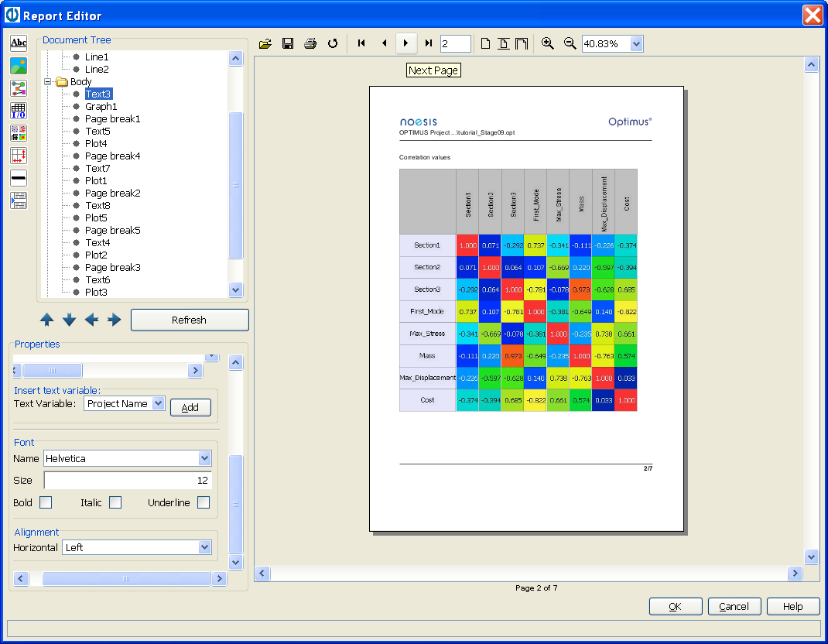This screenshot has height=644, width=828.
Task: Select the Abc text insert tool
Action: pyautogui.click(x=19, y=43)
